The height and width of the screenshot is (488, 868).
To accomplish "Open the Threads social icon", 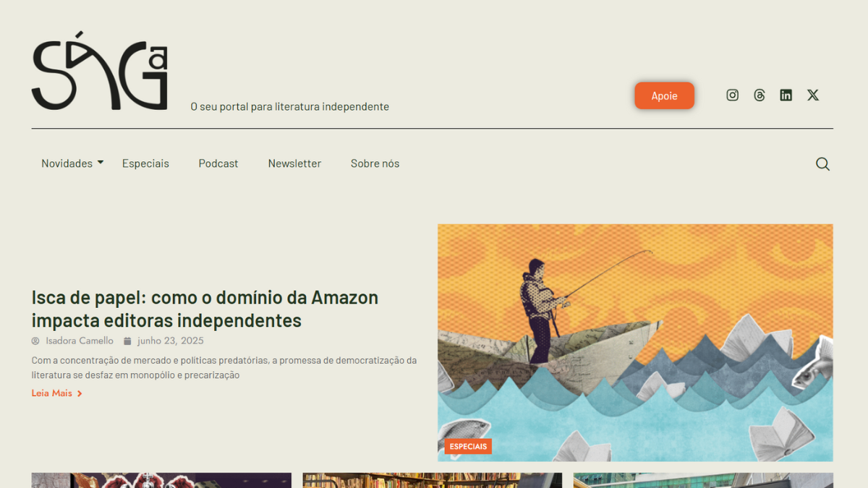I will pos(759,95).
